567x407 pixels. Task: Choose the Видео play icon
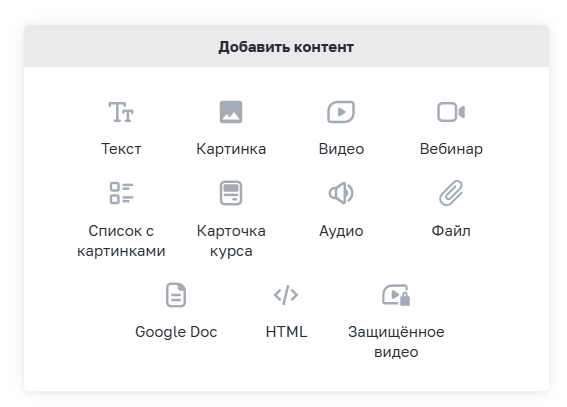click(341, 112)
